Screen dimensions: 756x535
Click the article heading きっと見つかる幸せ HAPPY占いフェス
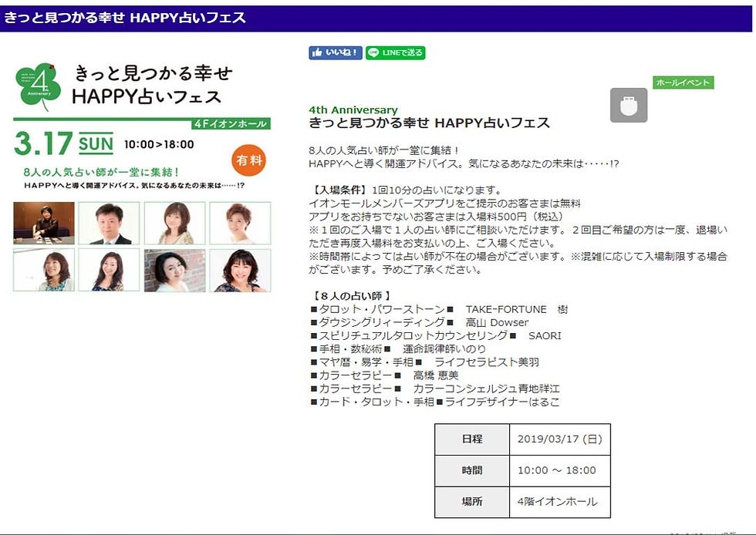point(429,123)
